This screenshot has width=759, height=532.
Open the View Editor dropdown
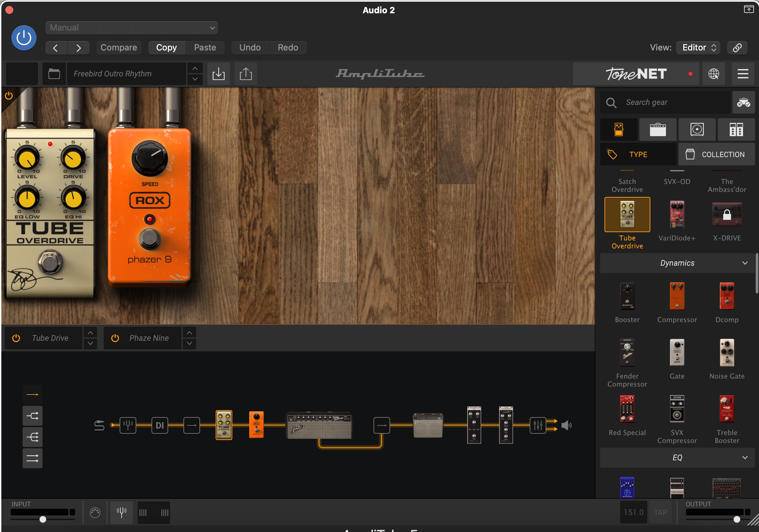[x=699, y=48]
